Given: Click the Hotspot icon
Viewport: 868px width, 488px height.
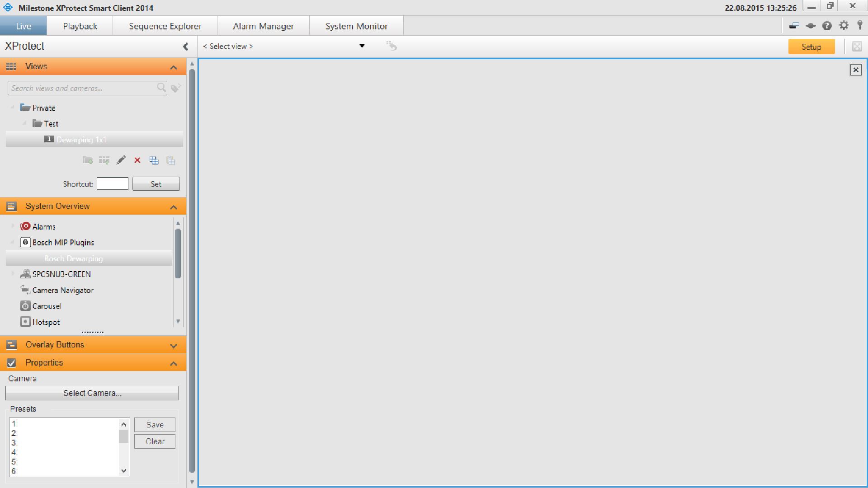Looking at the screenshot, I should (25, 322).
